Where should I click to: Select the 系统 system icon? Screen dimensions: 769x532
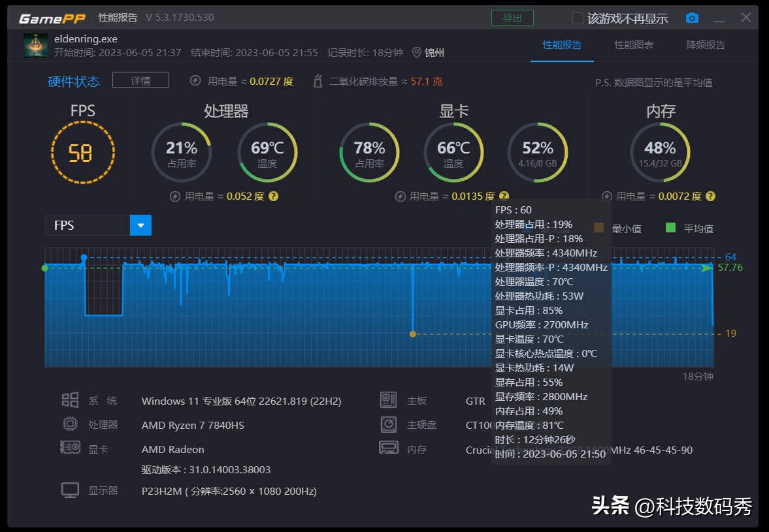click(70, 401)
